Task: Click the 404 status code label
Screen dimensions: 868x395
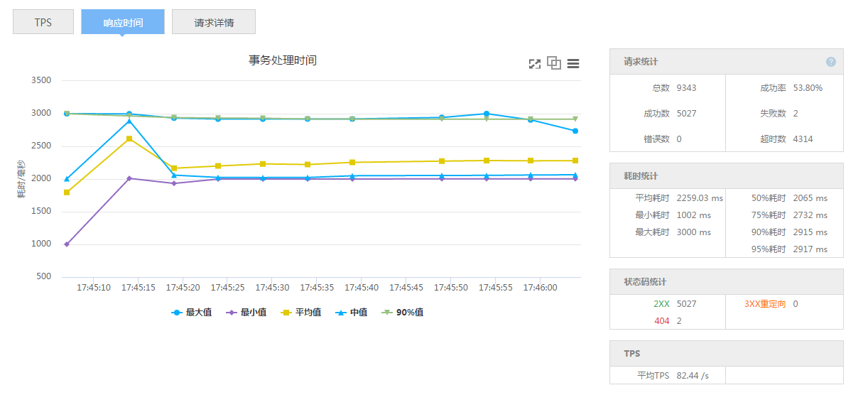Action: click(661, 321)
